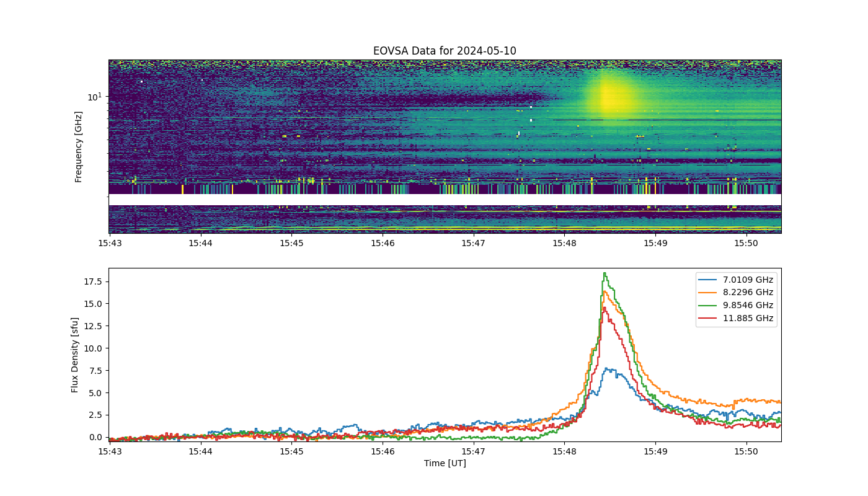
Task: Click the 15:44 tick on the spectrogram axis
Action: pyautogui.click(x=201, y=244)
